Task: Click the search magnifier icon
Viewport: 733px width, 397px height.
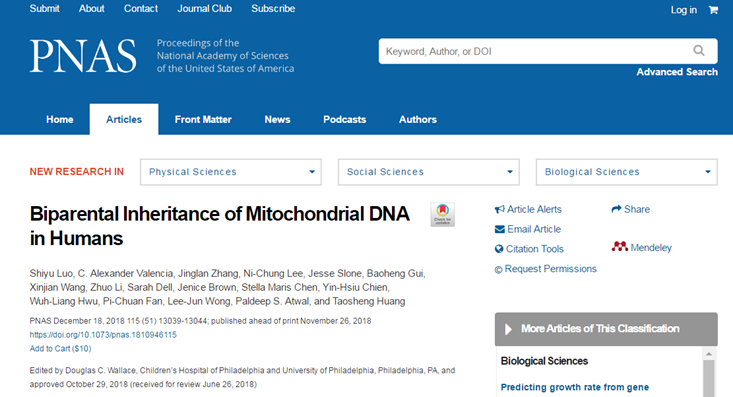Action: click(698, 51)
